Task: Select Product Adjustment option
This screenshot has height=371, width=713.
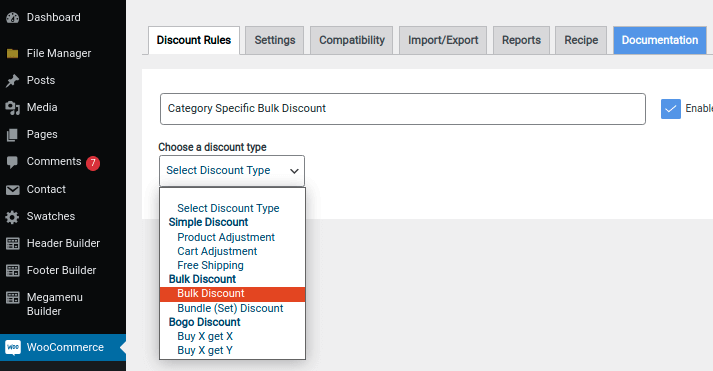Action: tap(232, 237)
